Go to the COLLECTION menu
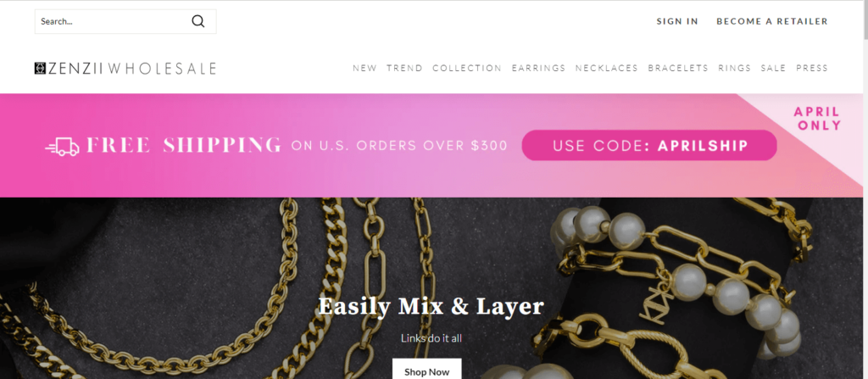Viewport: 868px width, 379px height. tap(467, 68)
